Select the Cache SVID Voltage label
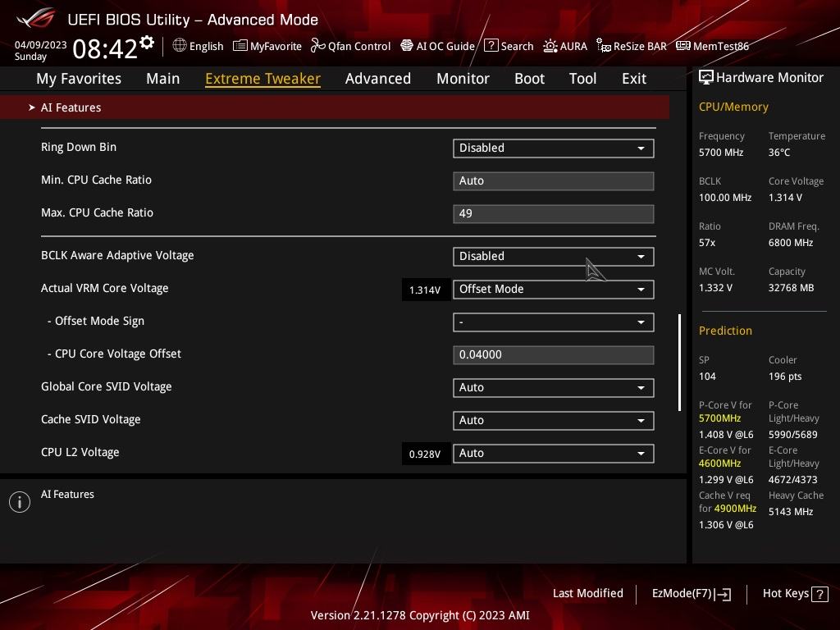Viewport: 840px width, 630px height. tap(90, 419)
